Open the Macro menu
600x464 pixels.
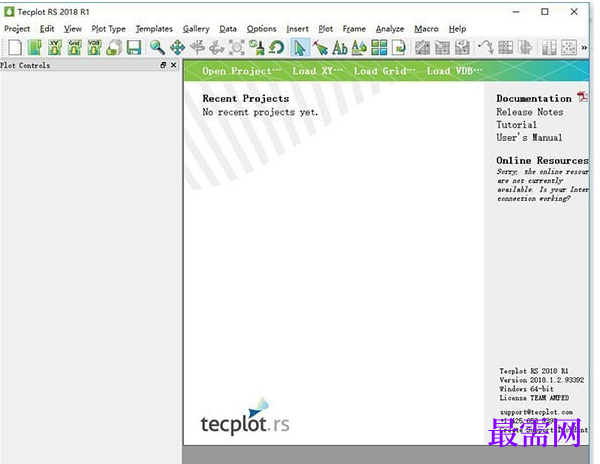click(x=426, y=29)
